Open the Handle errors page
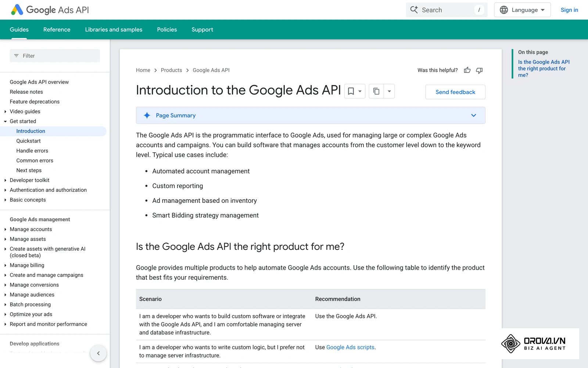This screenshot has width=588, height=368. click(32, 151)
